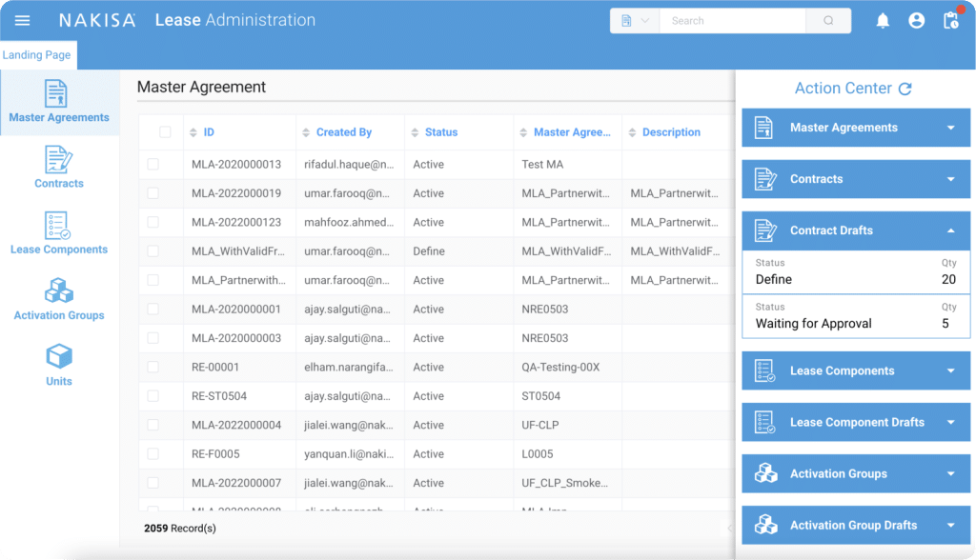
Task: Toggle the select-all checkbox in table header
Action: pyautogui.click(x=165, y=132)
